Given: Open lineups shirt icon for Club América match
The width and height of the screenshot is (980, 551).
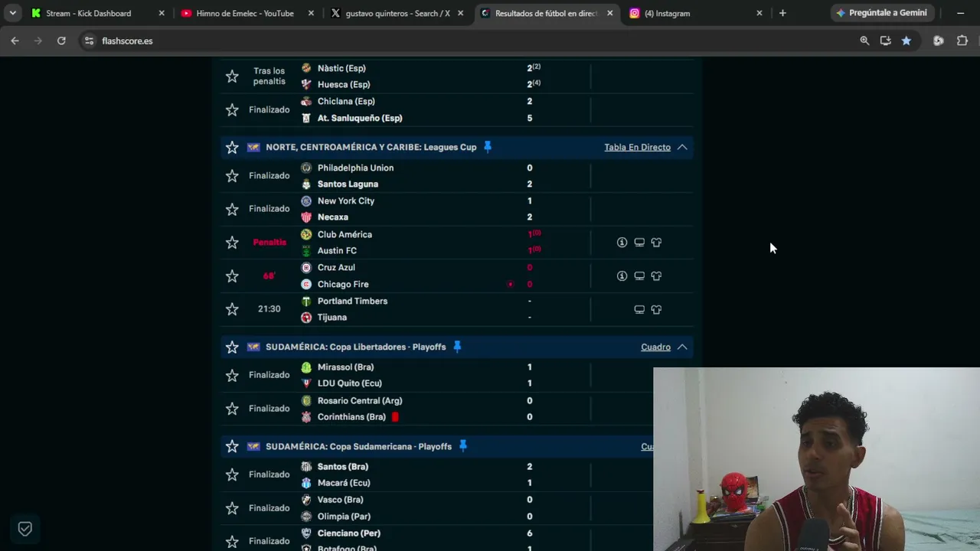Looking at the screenshot, I should [656, 243].
